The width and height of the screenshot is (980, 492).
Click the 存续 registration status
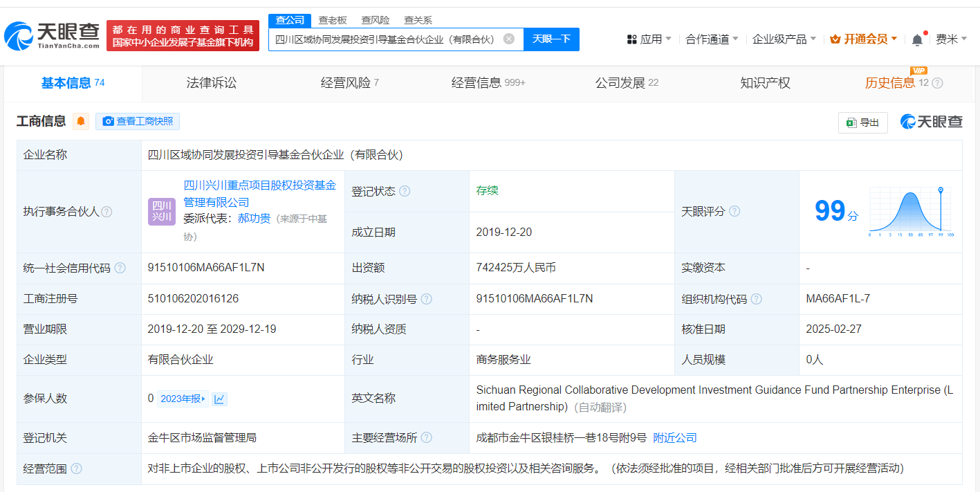point(487,191)
